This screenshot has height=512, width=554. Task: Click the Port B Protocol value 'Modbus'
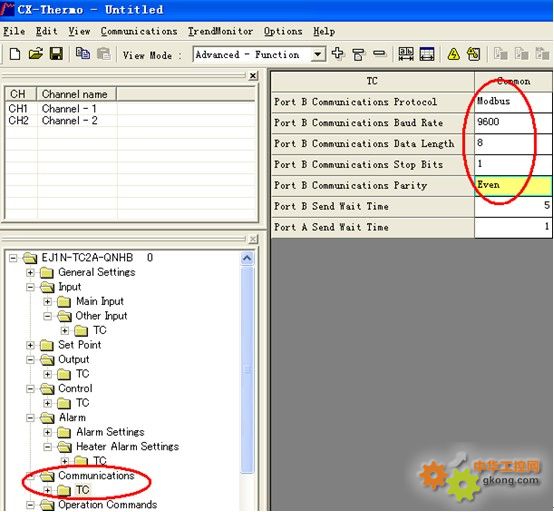(513, 102)
